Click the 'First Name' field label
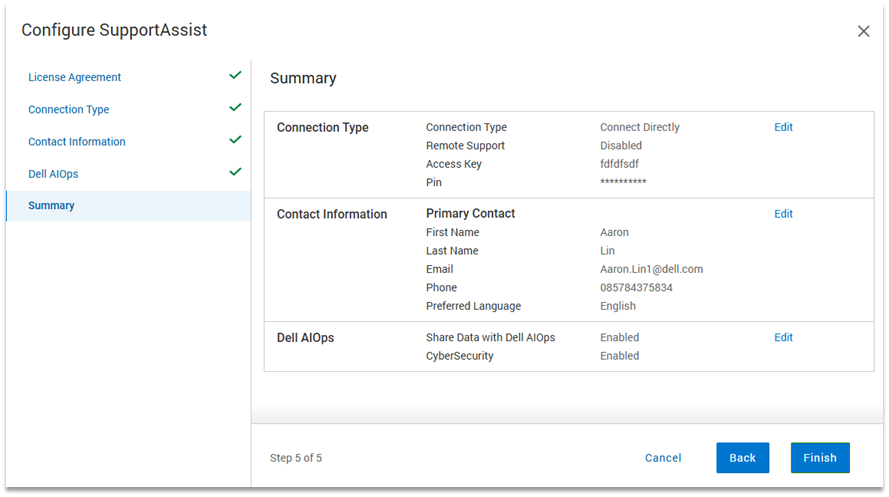The image size is (889, 497). (452, 232)
